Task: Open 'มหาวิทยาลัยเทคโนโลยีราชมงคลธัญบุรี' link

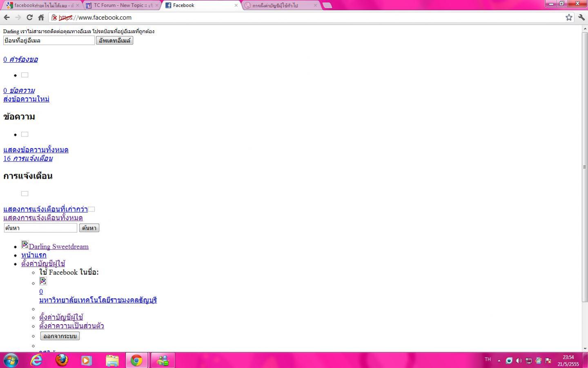Action: [x=98, y=300]
